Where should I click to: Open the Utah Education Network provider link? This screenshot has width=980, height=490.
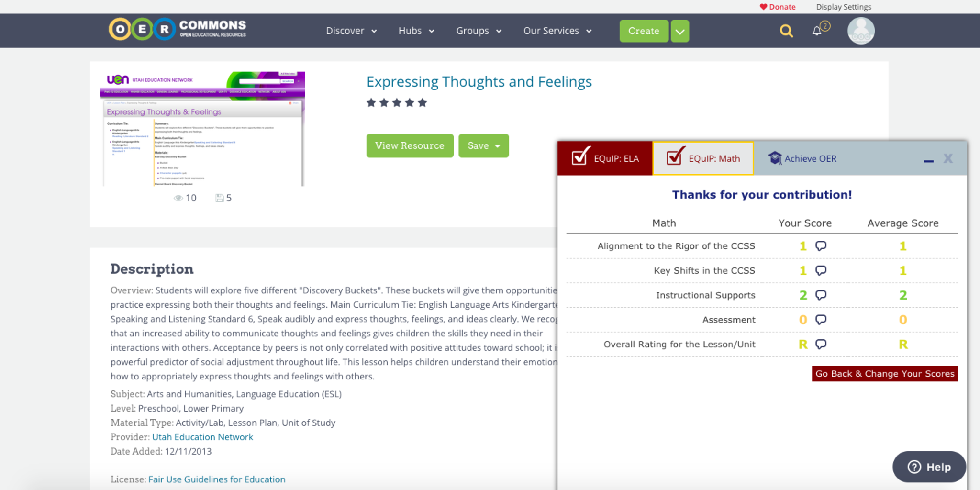[x=202, y=437]
